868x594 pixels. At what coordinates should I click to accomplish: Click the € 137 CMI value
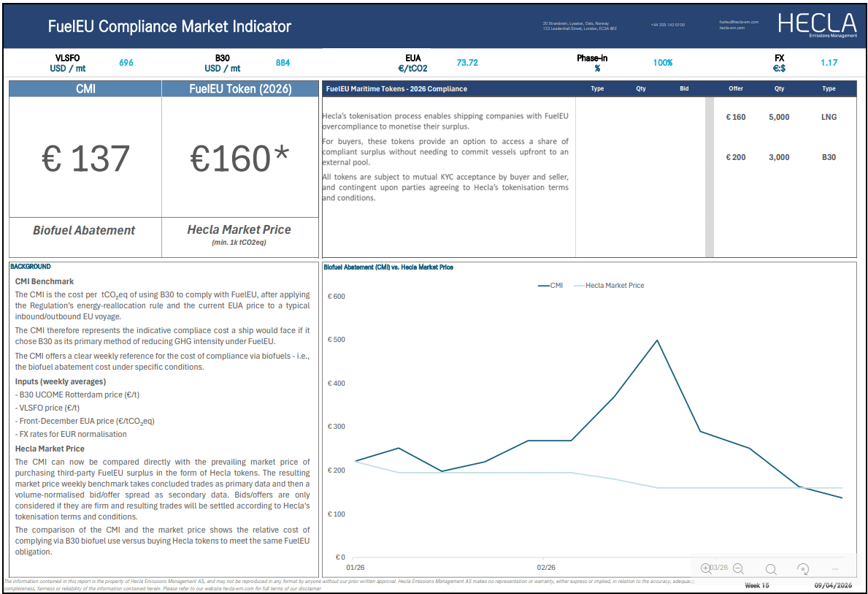pyautogui.click(x=85, y=159)
